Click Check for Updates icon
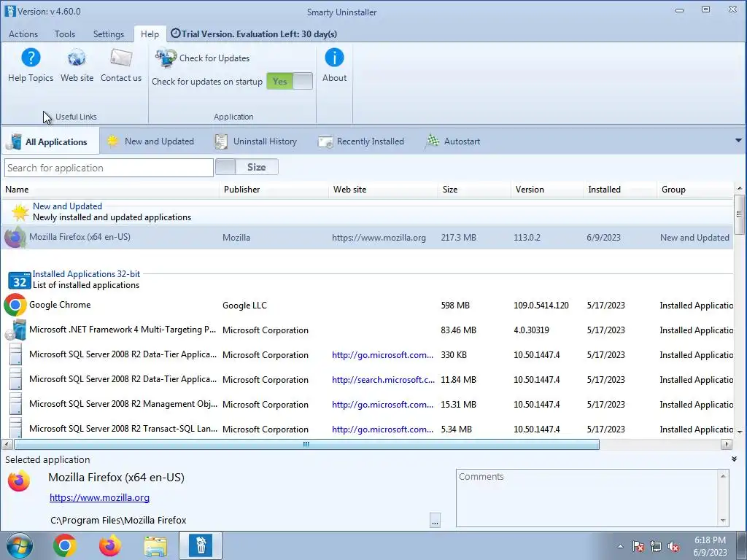Viewport: 747px width, 560px height. pyautogui.click(x=166, y=58)
